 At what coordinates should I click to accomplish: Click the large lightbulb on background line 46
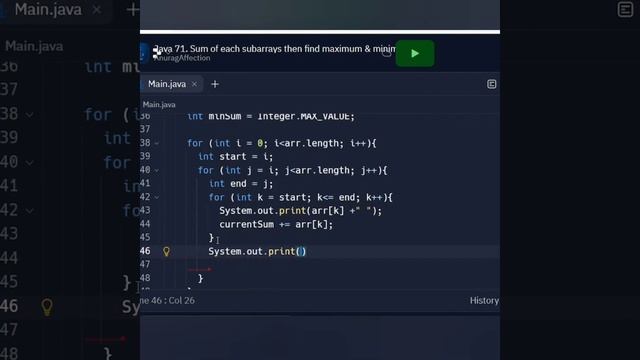click(47, 307)
